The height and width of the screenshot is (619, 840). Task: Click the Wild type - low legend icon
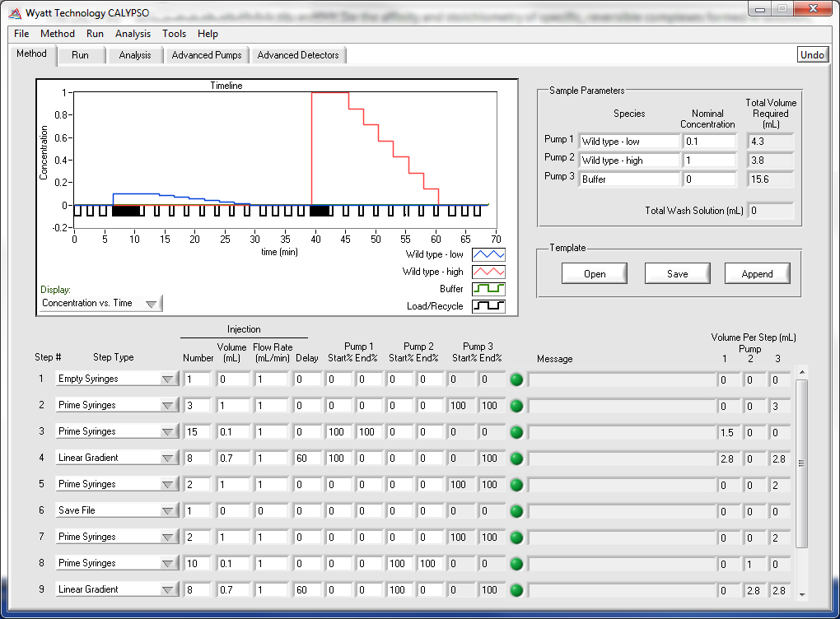pyautogui.click(x=488, y=255)
